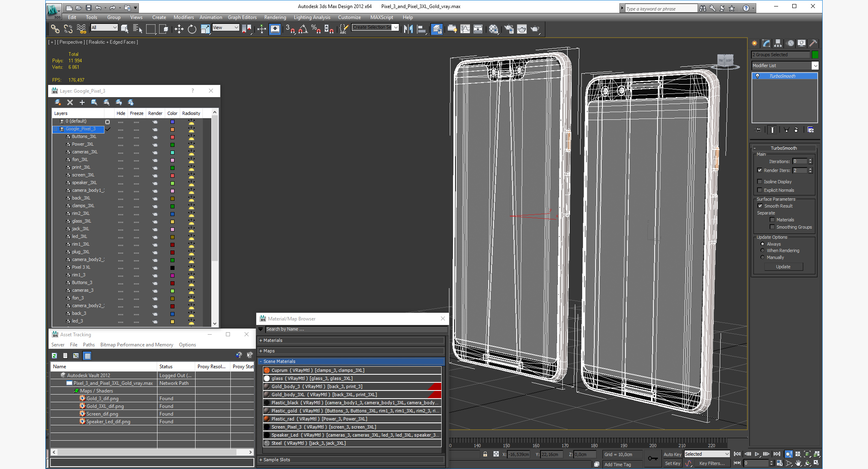Expand the Sample Slots section
868x469 pixels.
(x=276, y=460)
